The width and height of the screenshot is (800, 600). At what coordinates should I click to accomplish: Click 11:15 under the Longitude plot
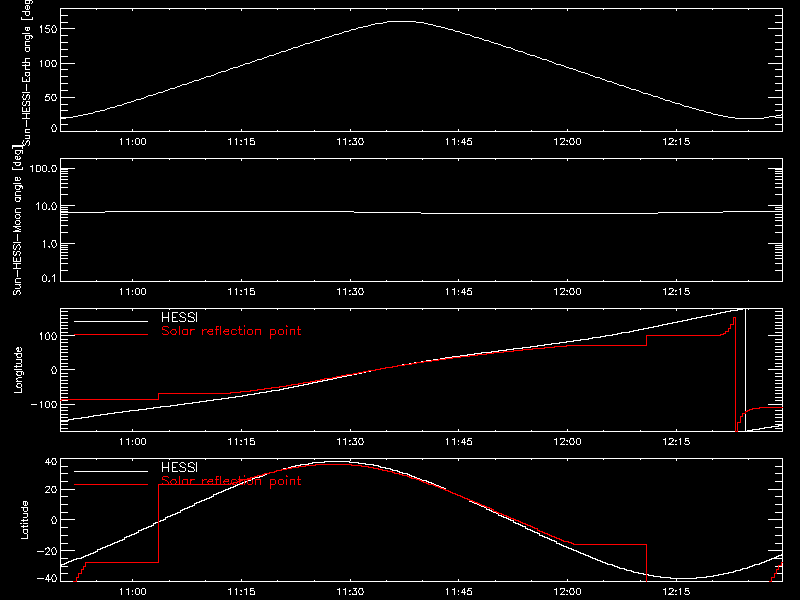click(x=241, y=442)
